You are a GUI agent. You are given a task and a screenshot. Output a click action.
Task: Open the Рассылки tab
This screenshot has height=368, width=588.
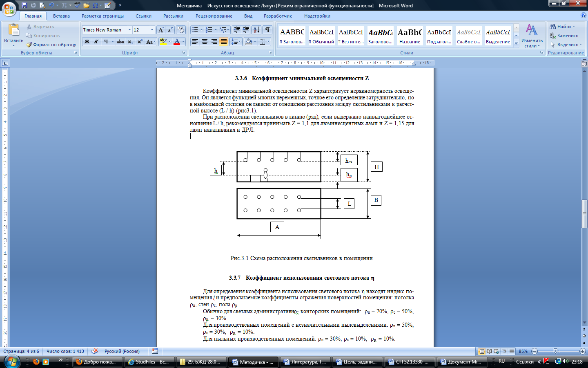[173, 16]
